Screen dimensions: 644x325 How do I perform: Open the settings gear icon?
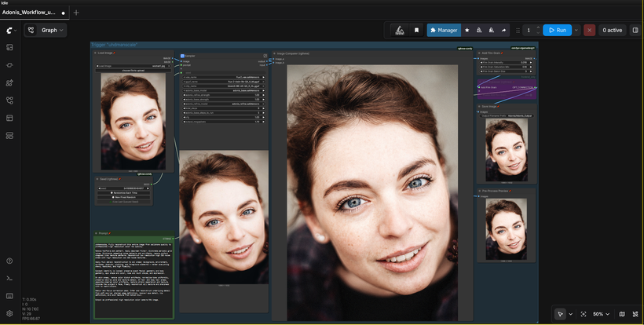(9, 313)
